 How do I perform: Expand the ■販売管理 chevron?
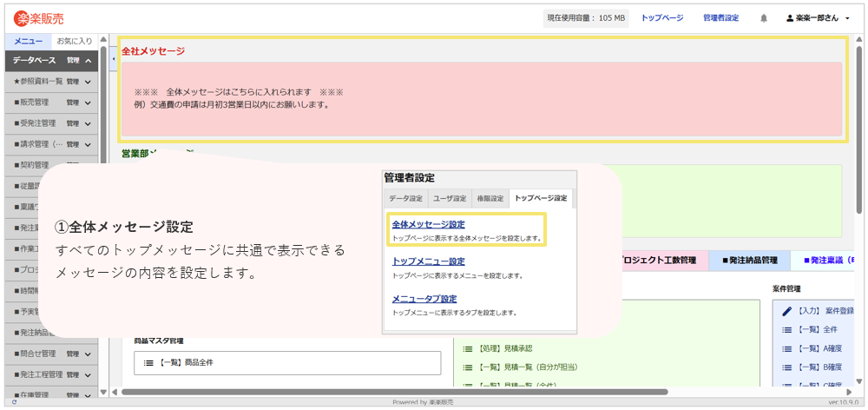tap(88, 102)
